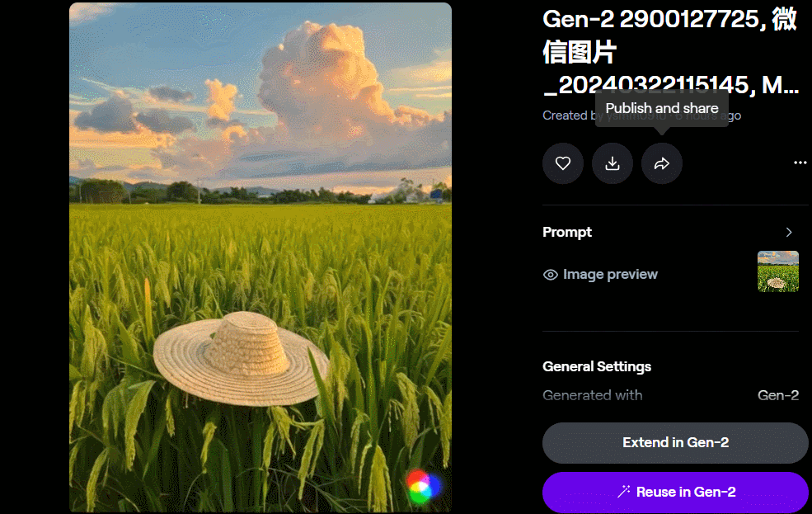This screenshot has height=514, width=812.
Task: Toggle the eye icon beside Image preview
Action: [551, 275]
